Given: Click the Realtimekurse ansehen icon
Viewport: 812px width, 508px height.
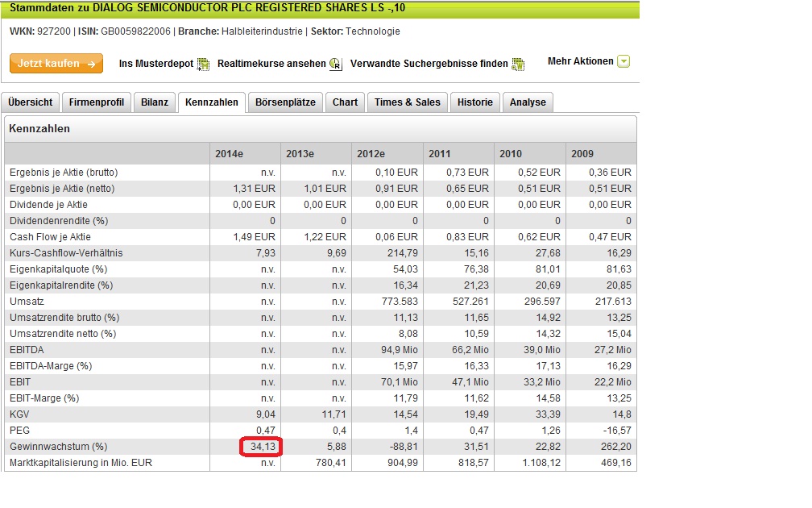Looking at the screenshot, I should pos(336,64).
